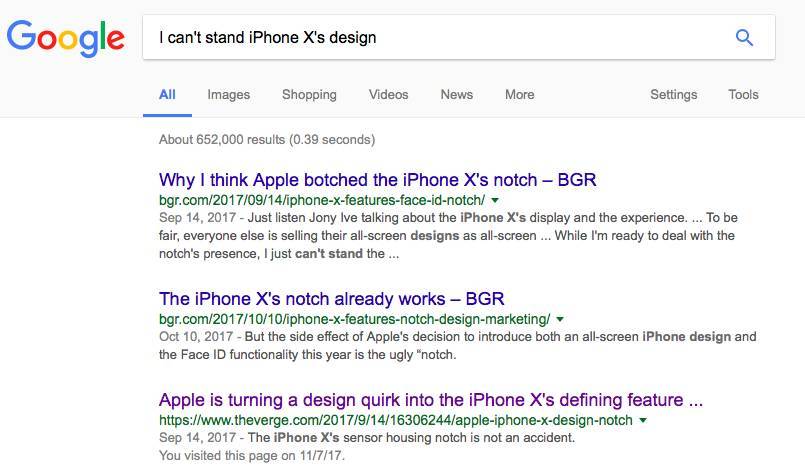805x475 pixels.
Task: Click the blue magnifier search icon
Action: click(744, 38)
